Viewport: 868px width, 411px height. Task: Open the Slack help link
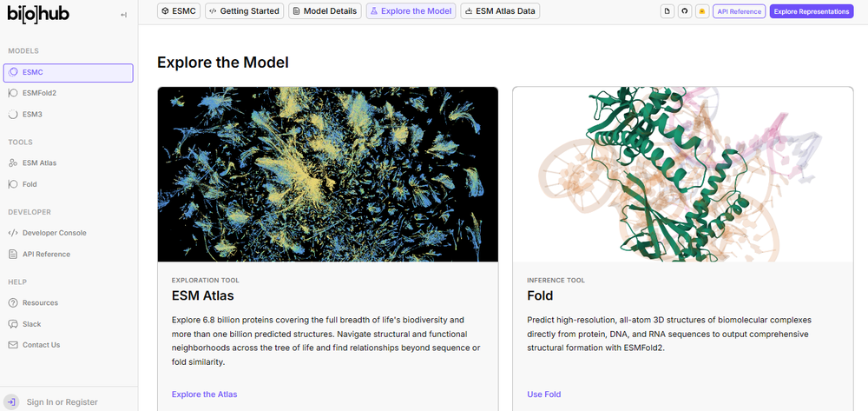pos(68,324)
